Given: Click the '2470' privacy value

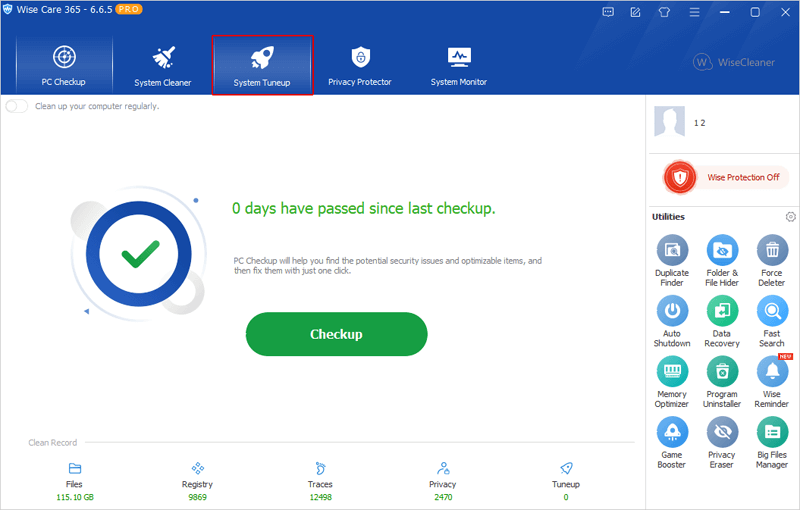Looking at the screenshot, I should 443,497.
